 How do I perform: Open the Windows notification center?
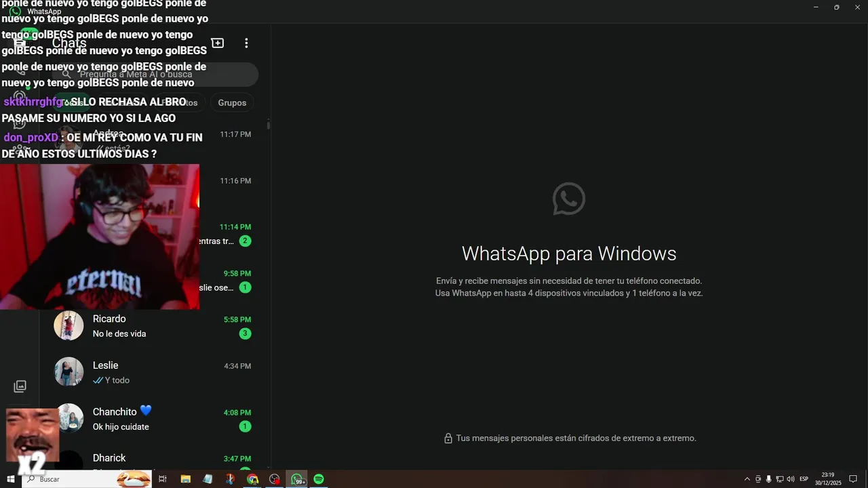853,479
